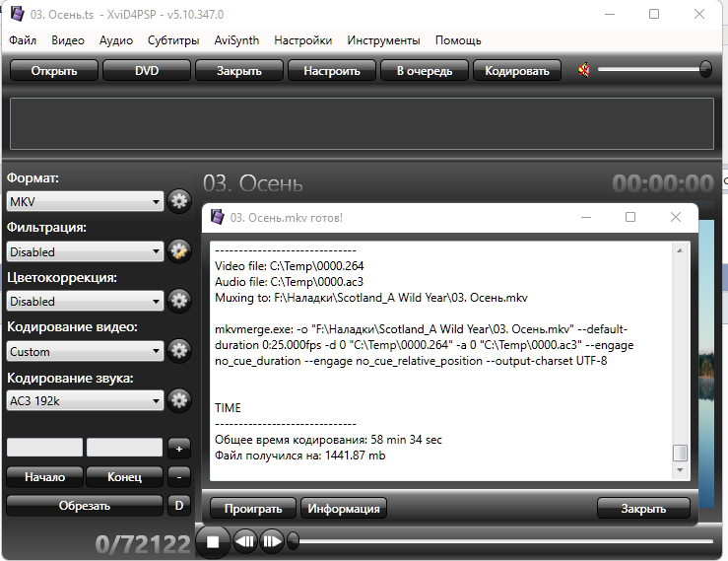Set trim end with Конец button

[x=124, y=477]
